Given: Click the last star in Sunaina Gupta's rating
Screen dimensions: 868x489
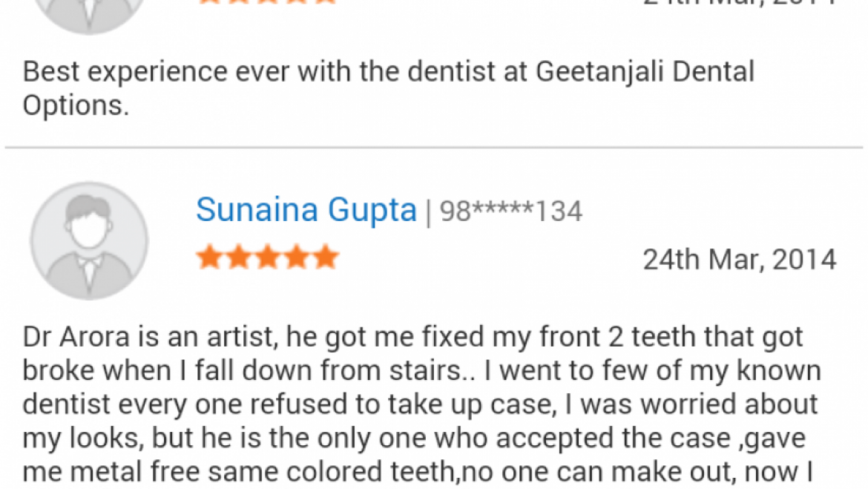Looking at the screenshot, I should click(x=323, y=257).
